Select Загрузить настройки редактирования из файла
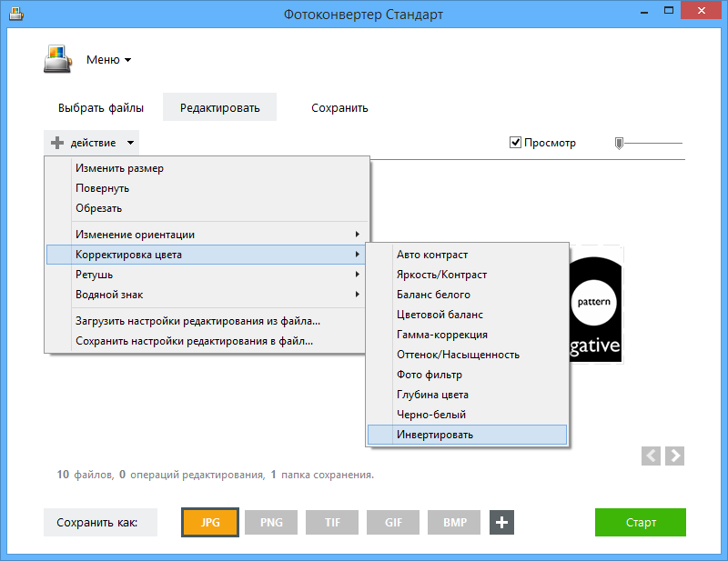Screen dimensions: 728x561 (x=207, y=321)
